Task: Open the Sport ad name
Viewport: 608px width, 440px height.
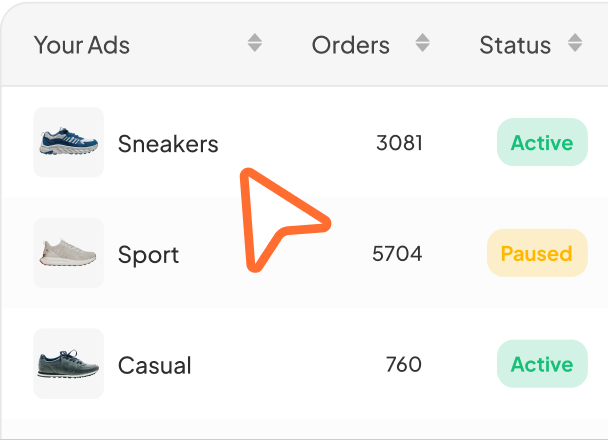Action: point(149,255)
